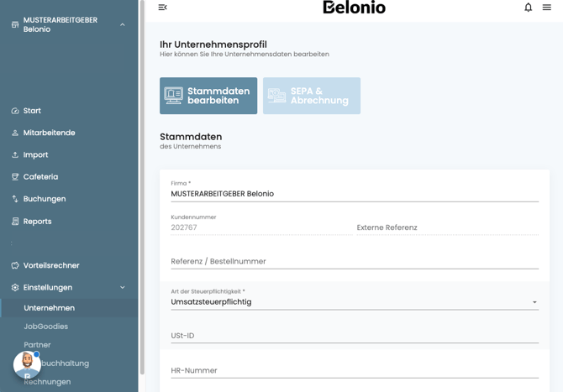Open the support chat avatar
The height and width of the screenshot is (392, 563).
pyautogui.click(x=27, y=365)
